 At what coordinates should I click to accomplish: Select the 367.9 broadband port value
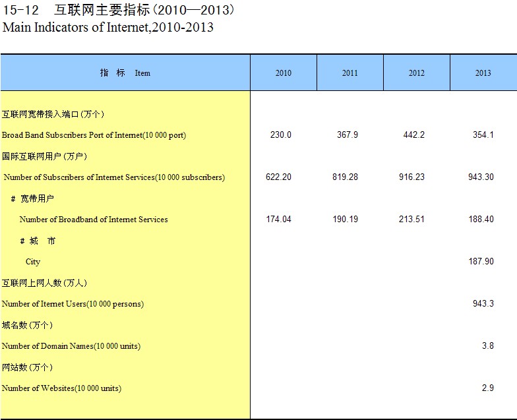348,135
